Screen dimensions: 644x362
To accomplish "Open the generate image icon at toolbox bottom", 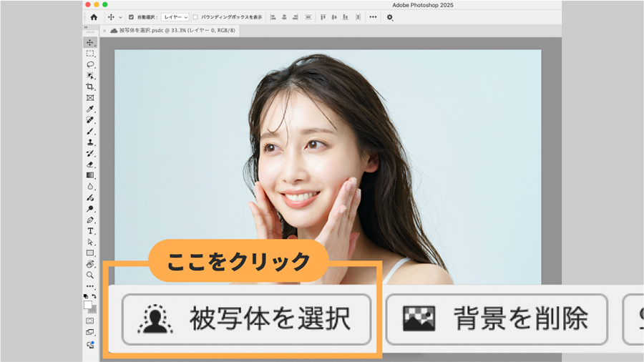I will 90,344.
